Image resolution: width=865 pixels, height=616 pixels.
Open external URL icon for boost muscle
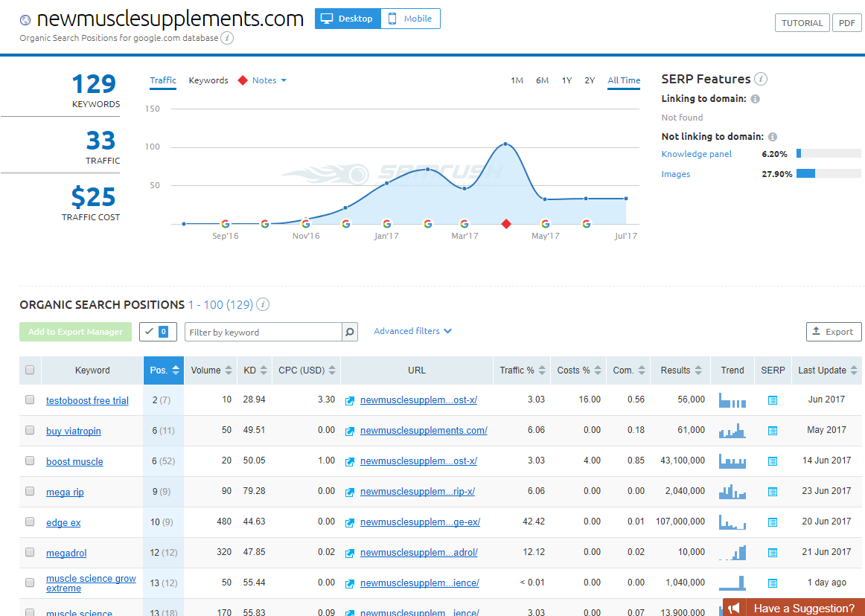coord(349,461)
